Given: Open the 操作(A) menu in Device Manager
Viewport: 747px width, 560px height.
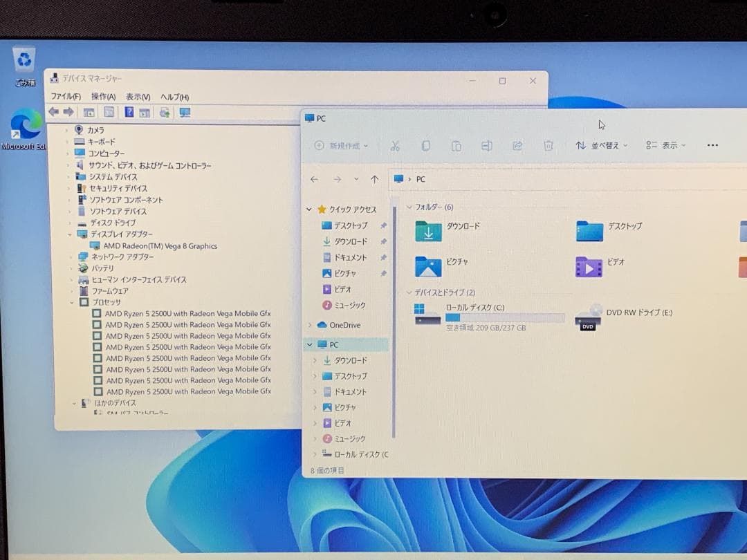Looking at the screenshot, I should (x=104, y=97).
